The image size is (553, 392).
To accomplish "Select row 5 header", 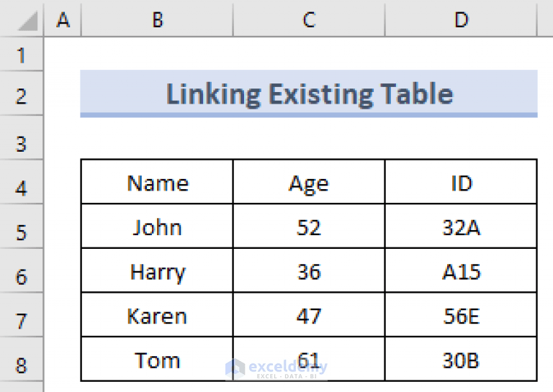I will pos(22,226).
